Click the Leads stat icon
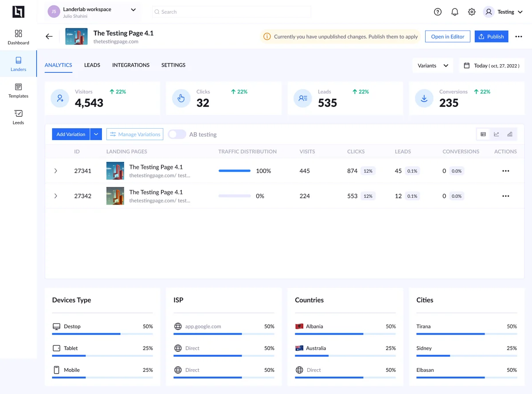Screen dimensions: 532x394 point(303,98)
